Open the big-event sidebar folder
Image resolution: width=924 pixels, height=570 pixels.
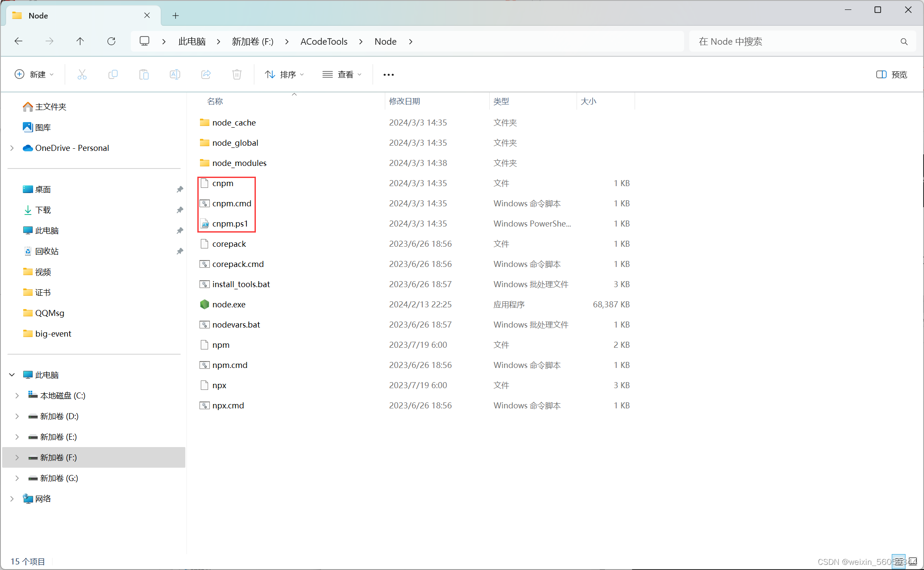(47, 334)
